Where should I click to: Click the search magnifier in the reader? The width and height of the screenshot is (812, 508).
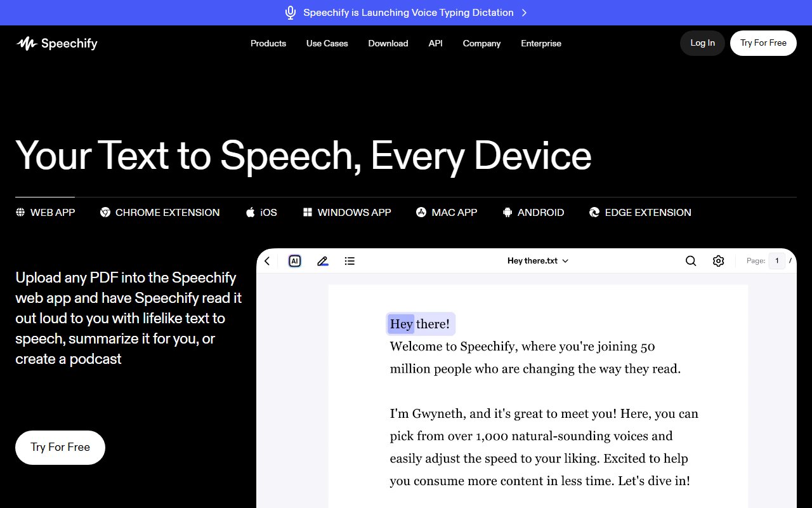(691, 261)
